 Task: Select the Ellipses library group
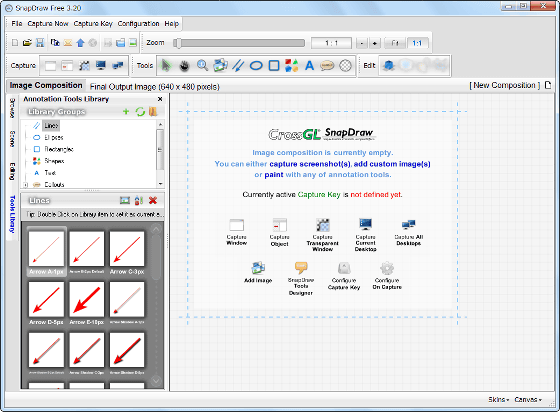[x=54, y=137]
